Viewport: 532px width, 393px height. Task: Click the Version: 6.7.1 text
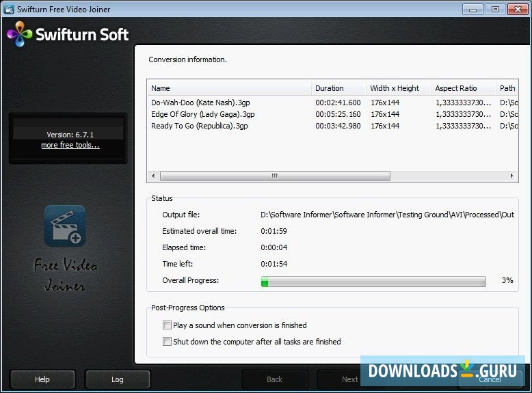(70, 135)
